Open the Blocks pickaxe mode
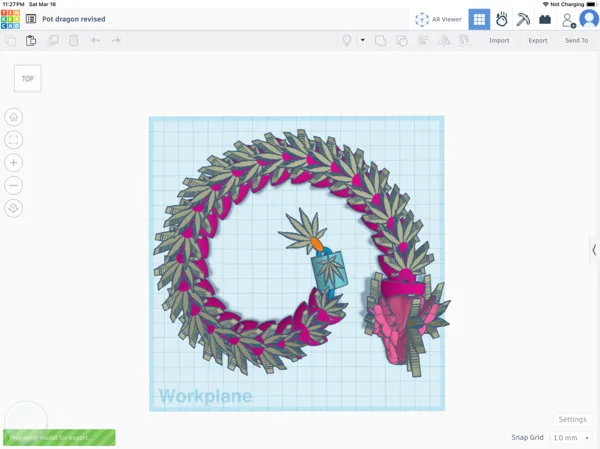Viewport: 600px width, 449px height. click(523, 19)
